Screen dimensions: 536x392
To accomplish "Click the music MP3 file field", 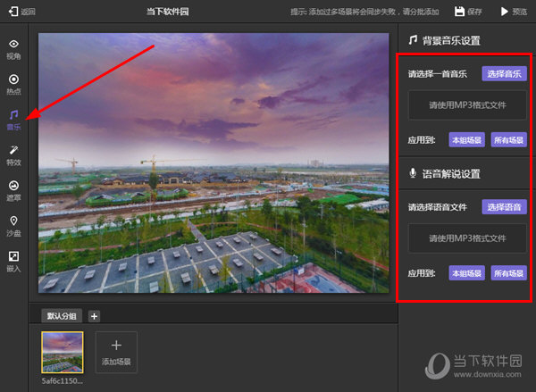I will 467,105.
